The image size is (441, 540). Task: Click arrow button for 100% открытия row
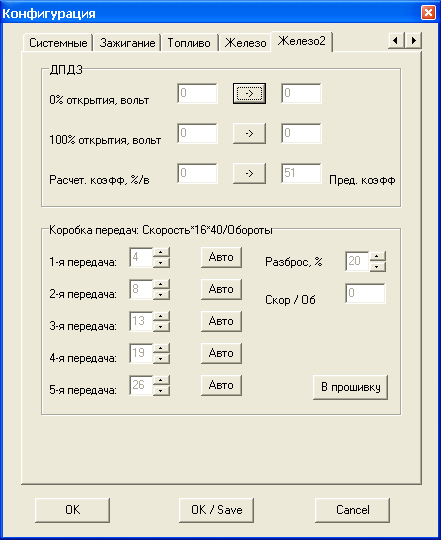click(249, 133)
